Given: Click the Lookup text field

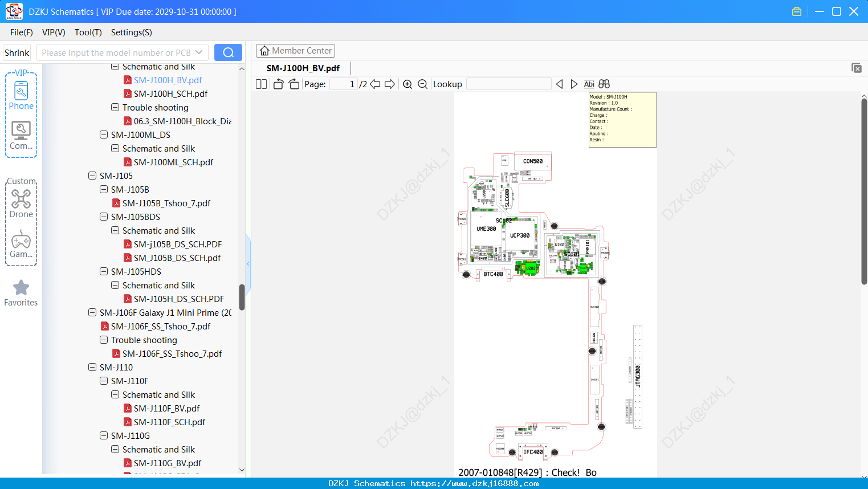Looking at the screenshot, I should pyautogui.click(x=508, y=84).
